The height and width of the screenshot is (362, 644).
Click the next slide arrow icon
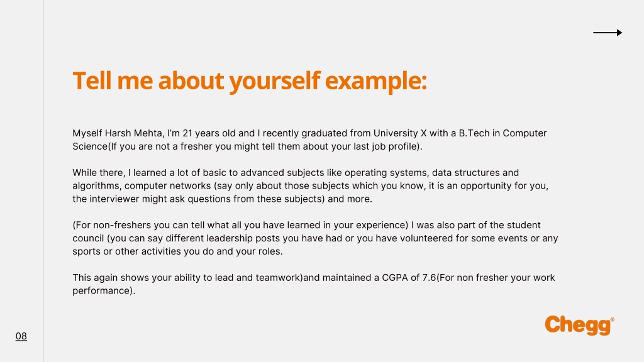click(608, 33)
